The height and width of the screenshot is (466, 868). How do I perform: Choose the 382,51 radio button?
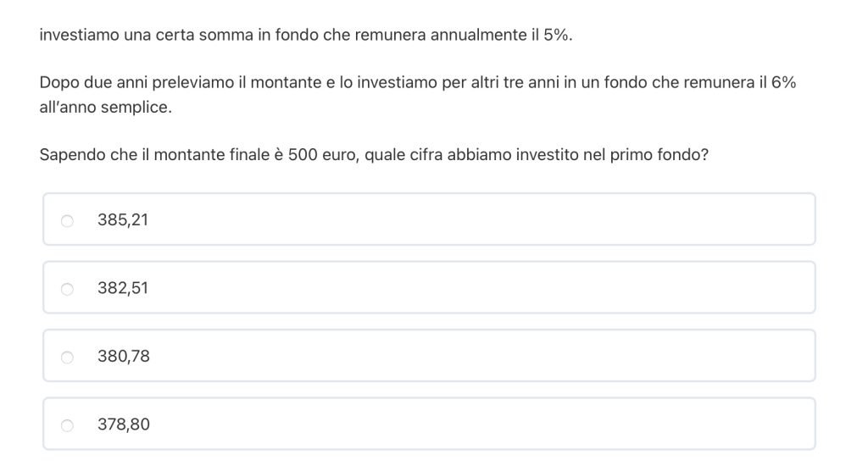[x=67, y=289]
